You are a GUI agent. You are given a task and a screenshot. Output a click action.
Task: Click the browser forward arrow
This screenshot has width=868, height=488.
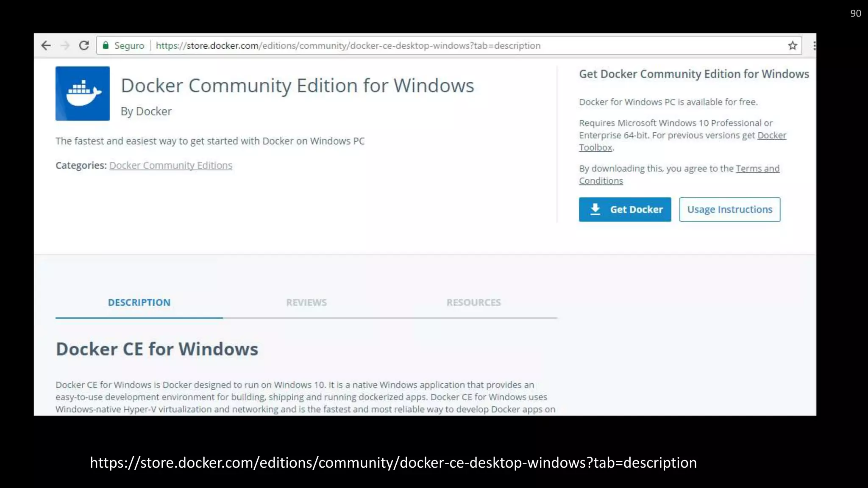65,45
